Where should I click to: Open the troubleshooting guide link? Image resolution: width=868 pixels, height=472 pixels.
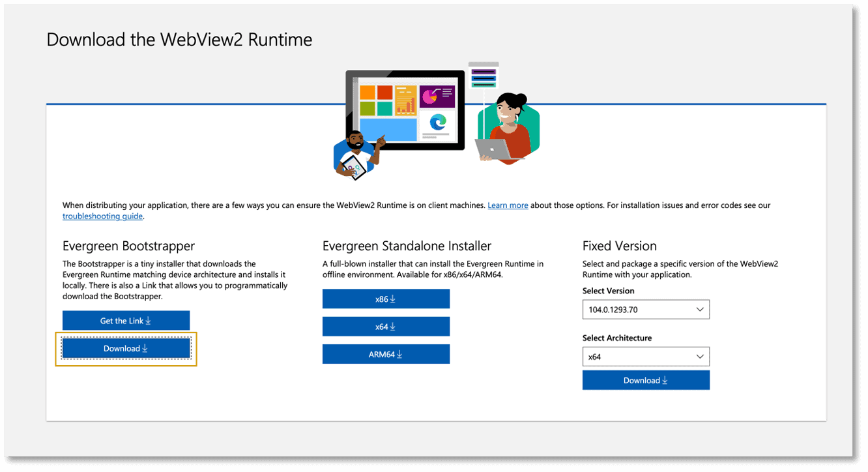click(x=102, y=216)
